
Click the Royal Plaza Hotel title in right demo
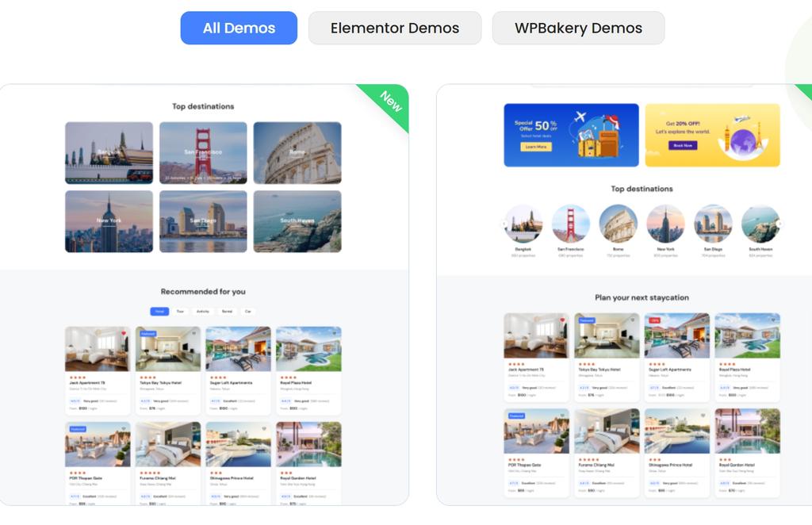coord(735,370)
